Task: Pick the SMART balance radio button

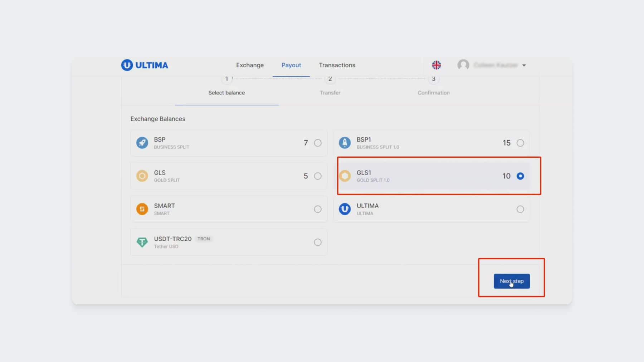Action: [317, 209]
